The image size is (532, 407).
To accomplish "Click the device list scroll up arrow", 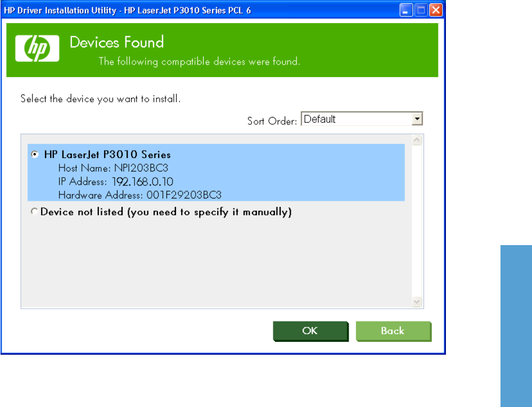I will tap(417, 140).
